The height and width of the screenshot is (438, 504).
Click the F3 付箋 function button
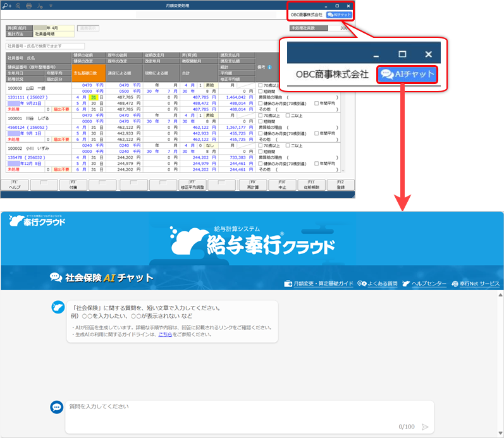[x=73, y=185]
